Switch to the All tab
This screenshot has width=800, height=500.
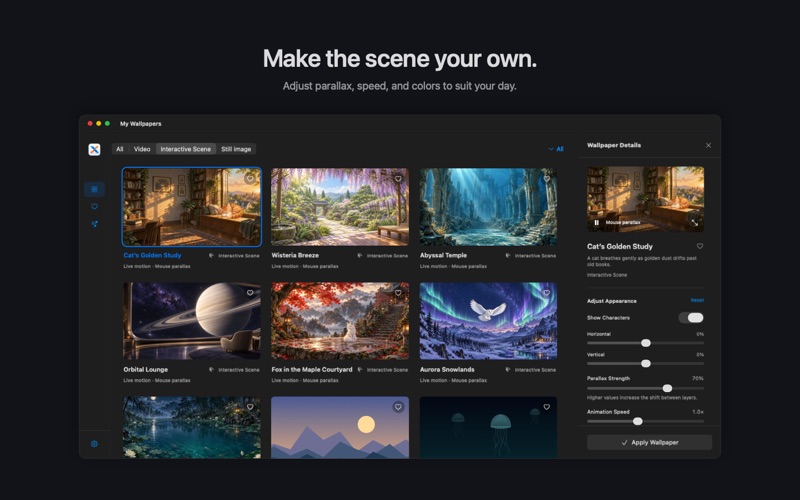[x=119, y=149]
